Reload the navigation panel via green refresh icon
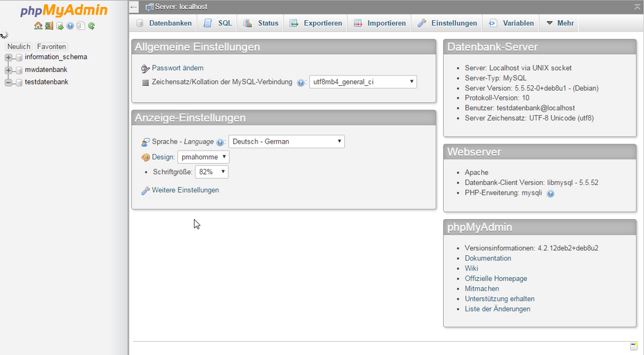Image resolution: width=644 pixels, height=355 pixels. (91, 26)
